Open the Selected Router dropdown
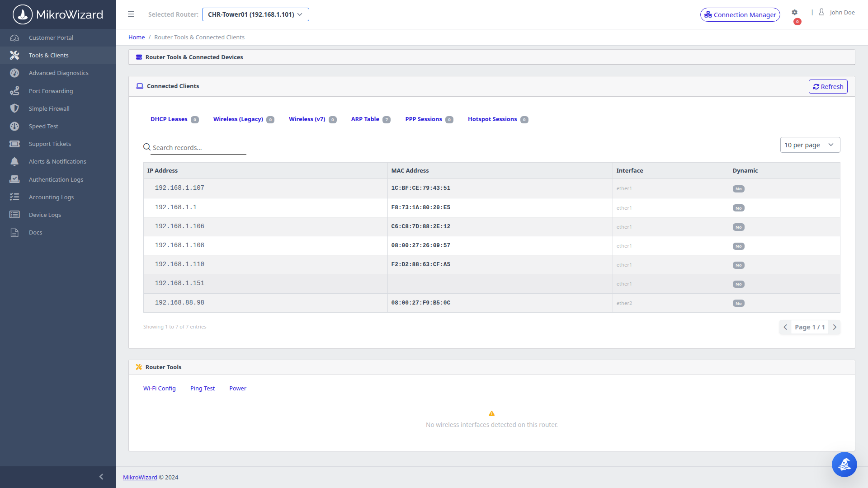Viewport: 868px width, 488px height. point(255,14)
